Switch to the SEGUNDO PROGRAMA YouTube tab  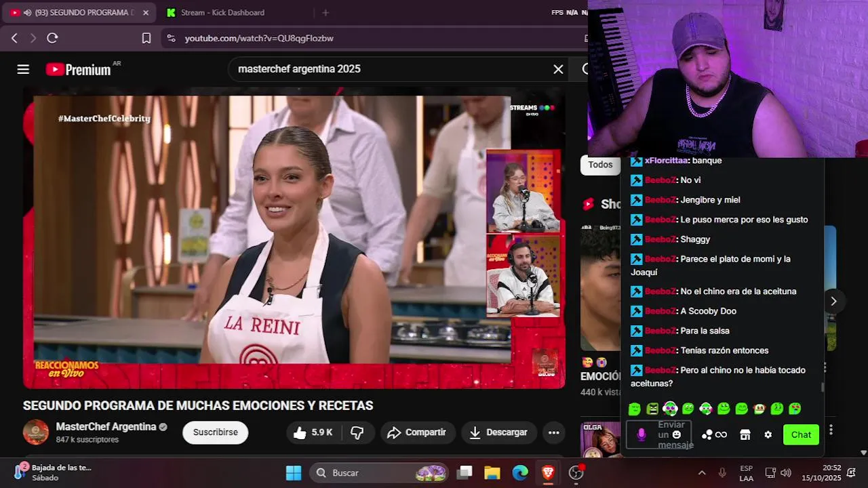80,12
